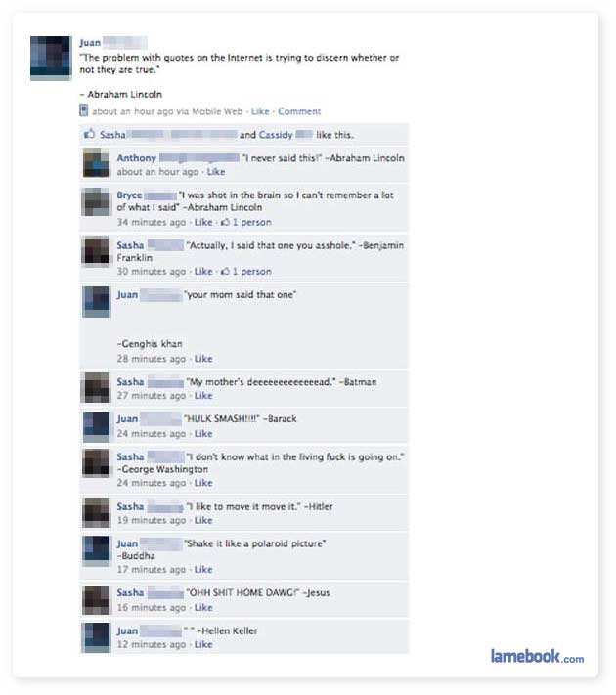Like Juan's original Abraham Lincoln post

(260, 111)
